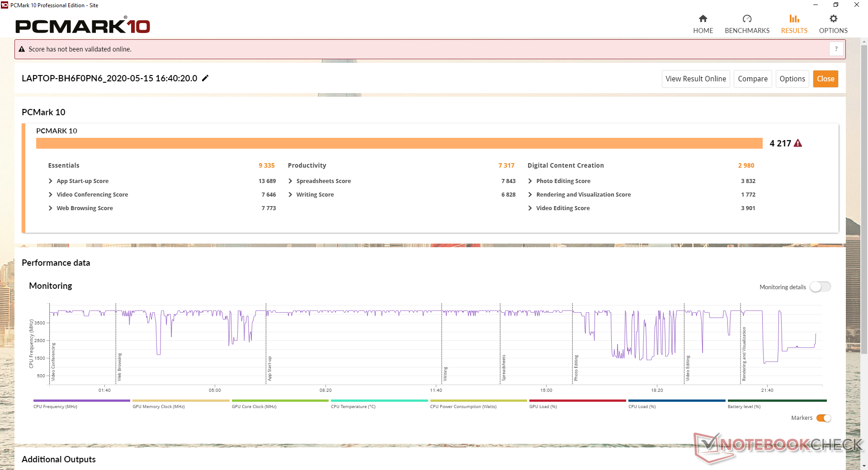The height and width of the screenshot is (470, 868).
Task: Click the overall score 4 217
Action: pos(780,143)
